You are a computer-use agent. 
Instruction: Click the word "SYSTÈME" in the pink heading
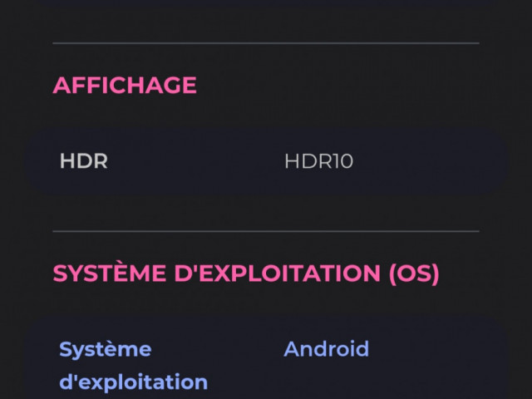(x=110, y=273)
